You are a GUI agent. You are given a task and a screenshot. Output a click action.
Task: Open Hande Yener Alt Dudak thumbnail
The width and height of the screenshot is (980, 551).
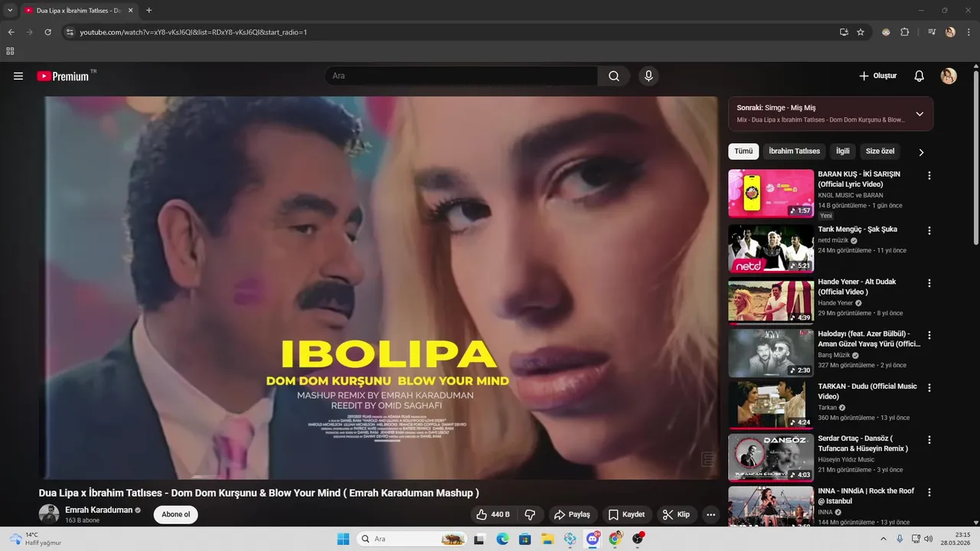(x=771, y=302)
